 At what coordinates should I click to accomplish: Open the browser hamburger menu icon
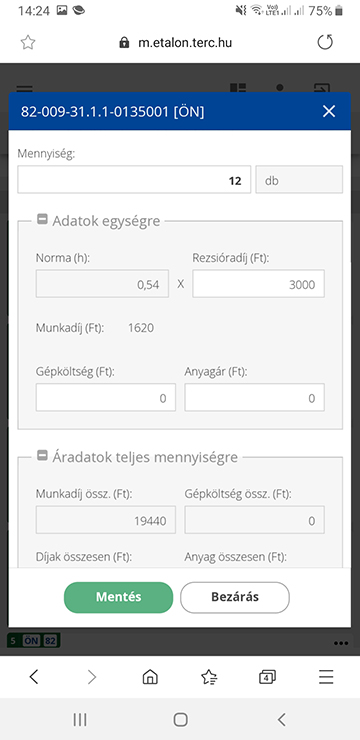[x=326, y=677]
